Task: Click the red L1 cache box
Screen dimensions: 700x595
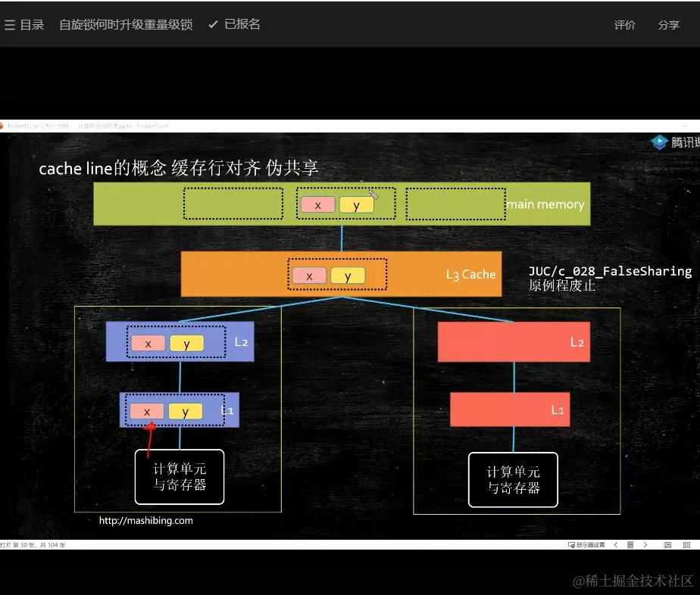Action: (510, 410)
